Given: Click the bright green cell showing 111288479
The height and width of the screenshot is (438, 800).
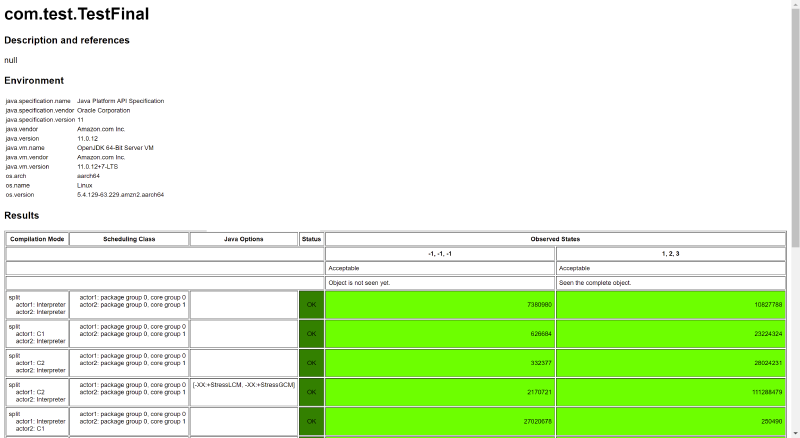Looking at the screenshot, I should [670, 392].
